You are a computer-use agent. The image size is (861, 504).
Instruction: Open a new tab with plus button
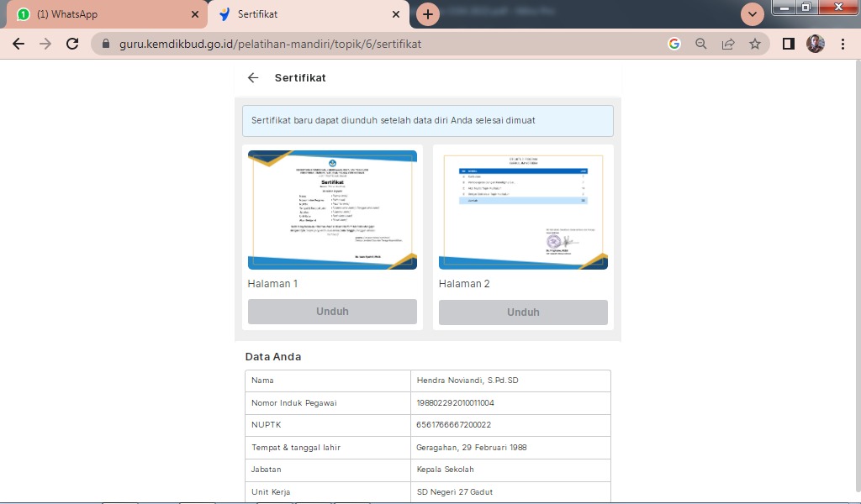click(x=428, y=14)
